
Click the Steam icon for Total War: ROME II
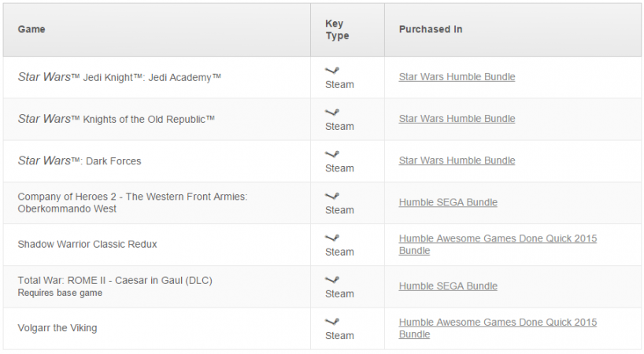332,280
